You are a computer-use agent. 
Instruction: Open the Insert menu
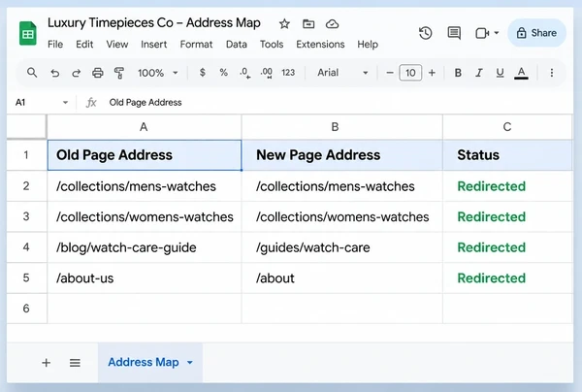point(153,45)
